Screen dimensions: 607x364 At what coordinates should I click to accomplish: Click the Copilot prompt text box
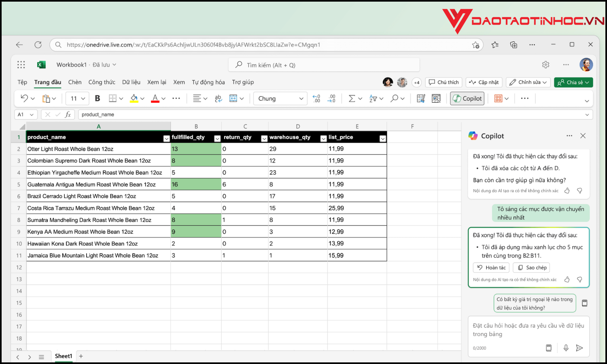pos(528,330)
